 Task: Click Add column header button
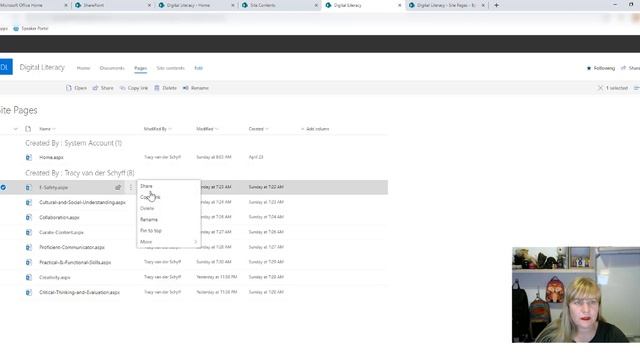coord(315,129)
